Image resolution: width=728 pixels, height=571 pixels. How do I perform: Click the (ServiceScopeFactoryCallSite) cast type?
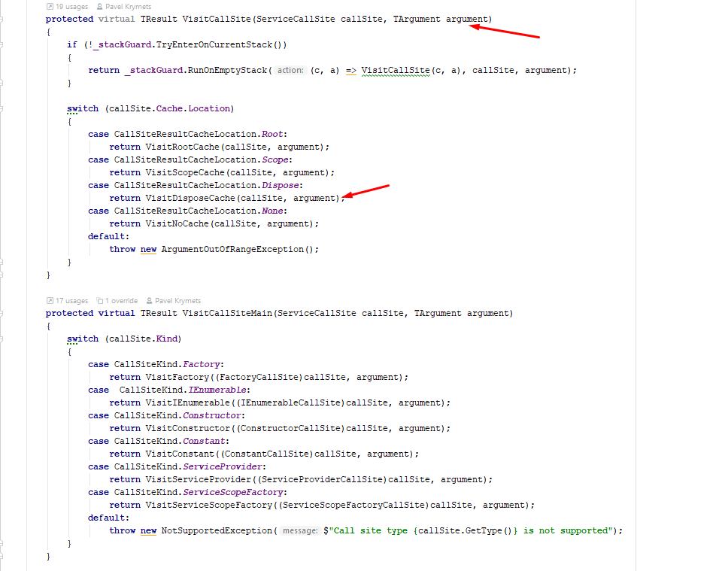pos(353,505)
